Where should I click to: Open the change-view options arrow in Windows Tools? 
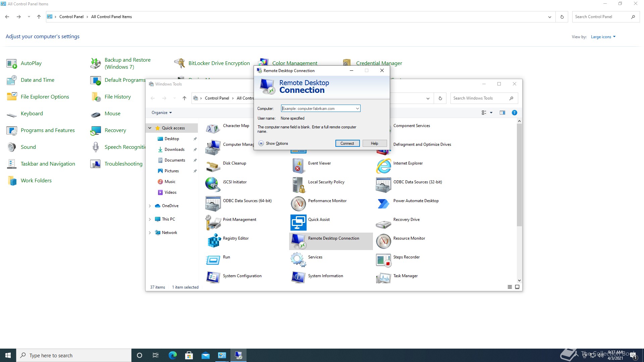coord(491,113)
